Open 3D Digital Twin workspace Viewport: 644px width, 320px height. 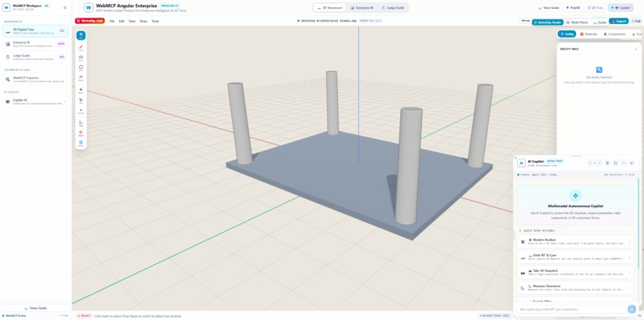coord(35,31)
